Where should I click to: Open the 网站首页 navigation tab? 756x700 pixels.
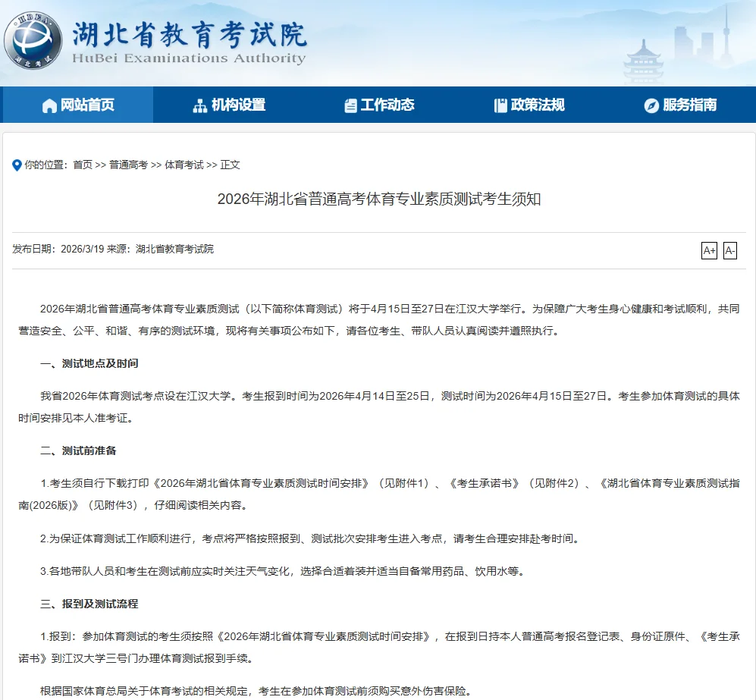tap(87, 105)
